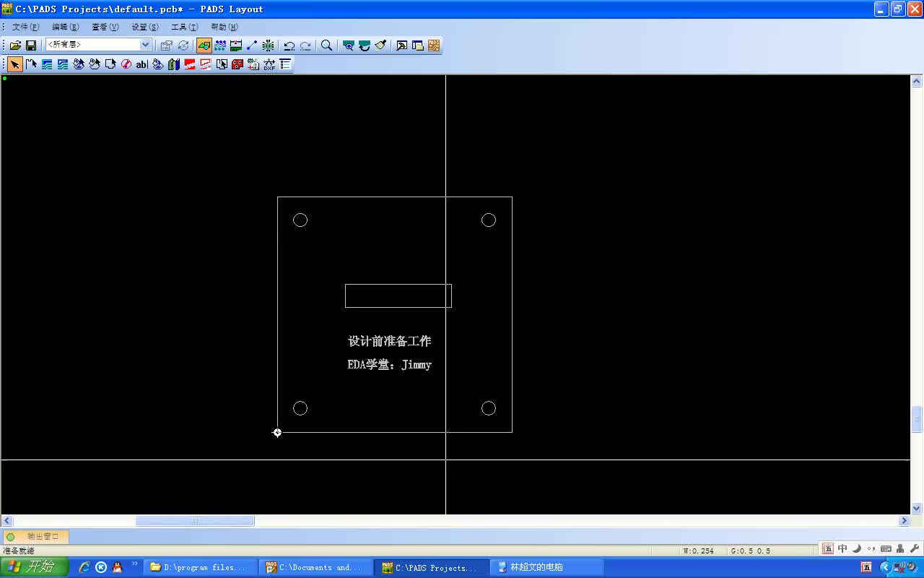Toggle the BGA toolbar button

click(x=268, y=45)
